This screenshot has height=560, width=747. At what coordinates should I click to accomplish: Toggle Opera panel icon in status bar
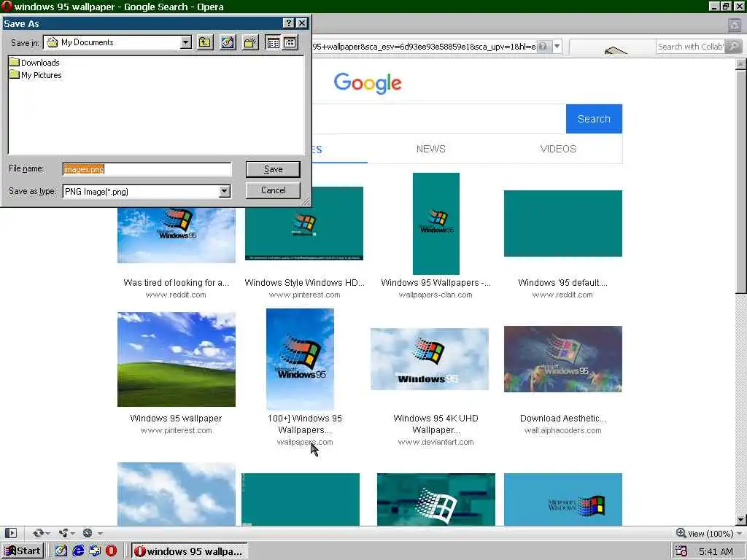(11, 533)
